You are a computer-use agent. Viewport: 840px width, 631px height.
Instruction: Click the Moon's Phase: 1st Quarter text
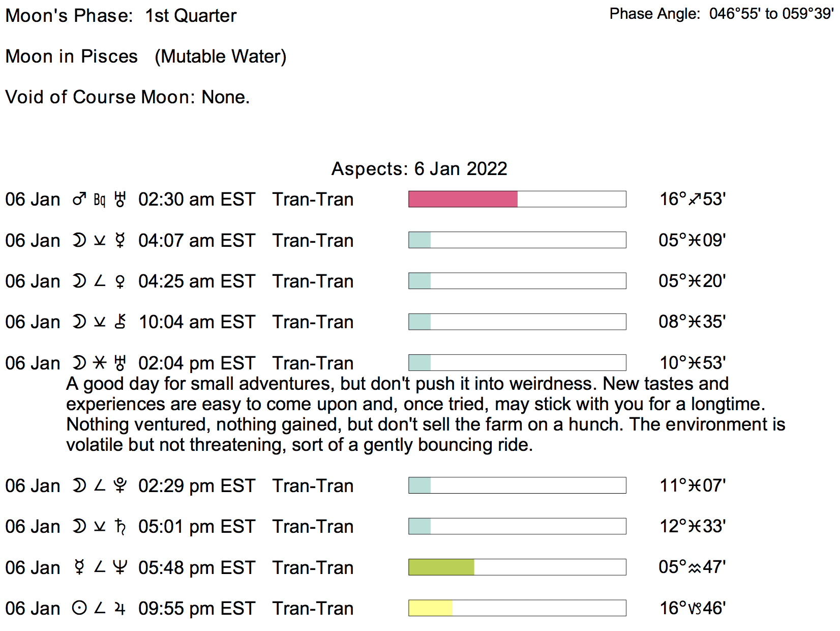(121, 16)
